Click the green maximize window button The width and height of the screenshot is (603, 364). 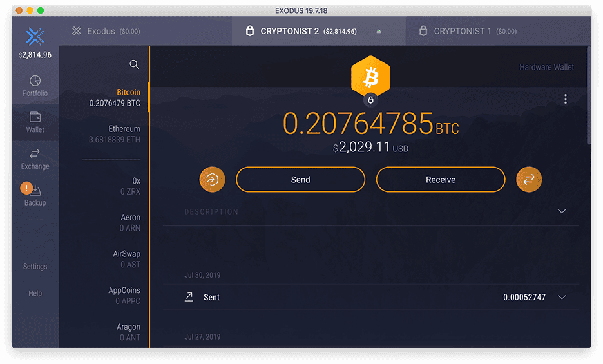click(x=41, y=10)
